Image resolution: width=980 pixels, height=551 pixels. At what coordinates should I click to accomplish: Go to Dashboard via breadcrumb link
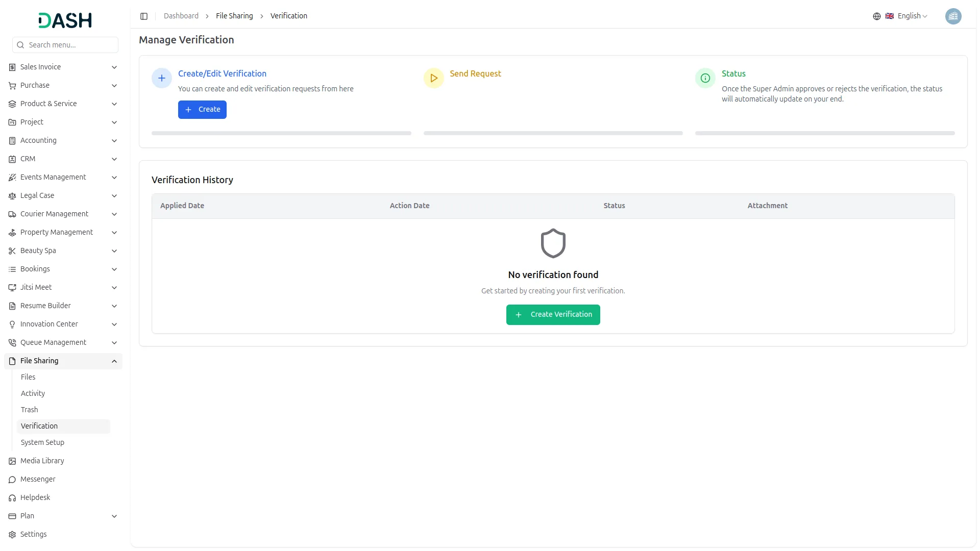(181, 16)
